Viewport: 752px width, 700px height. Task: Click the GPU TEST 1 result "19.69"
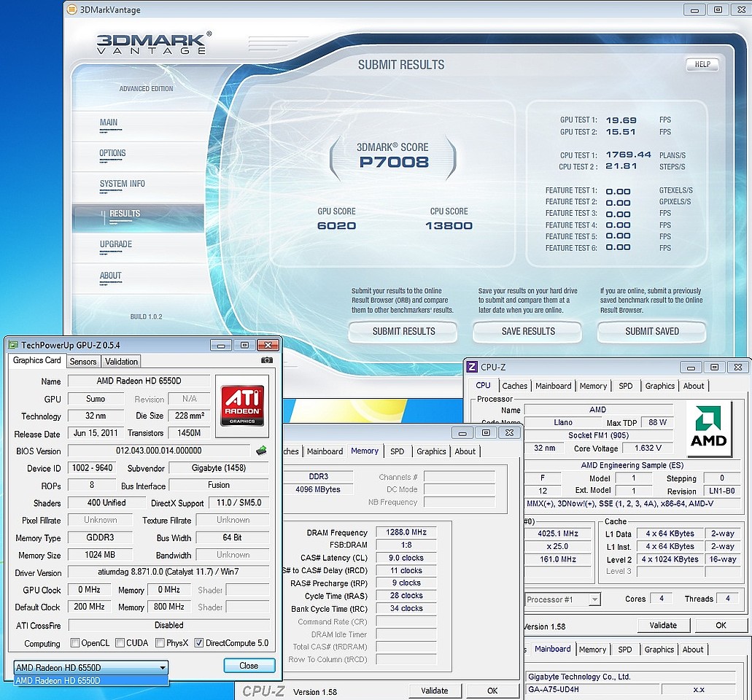point(621,120)
